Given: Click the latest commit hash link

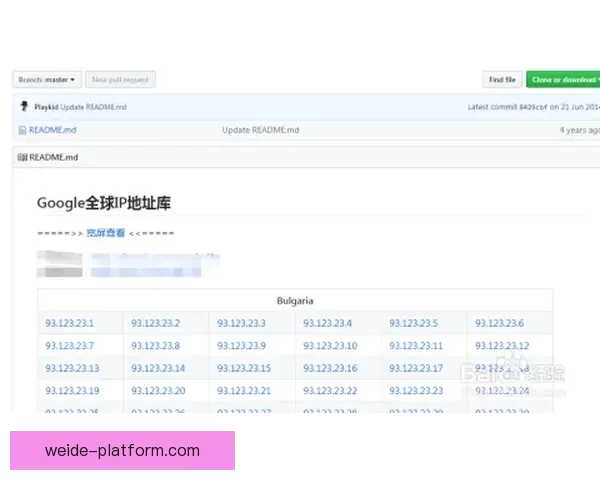Looking at the screenshot, I should coord(533,107).
